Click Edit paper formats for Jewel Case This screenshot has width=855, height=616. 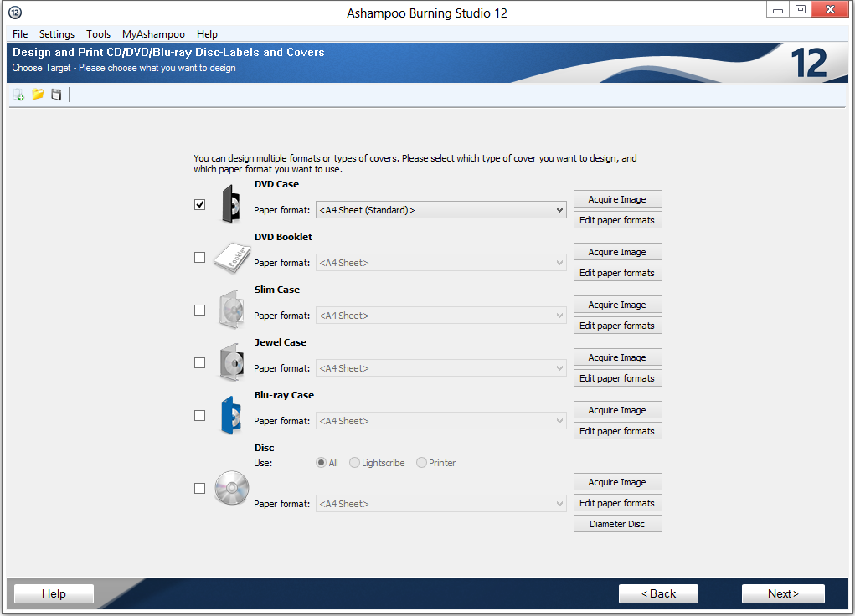(618, 378)
